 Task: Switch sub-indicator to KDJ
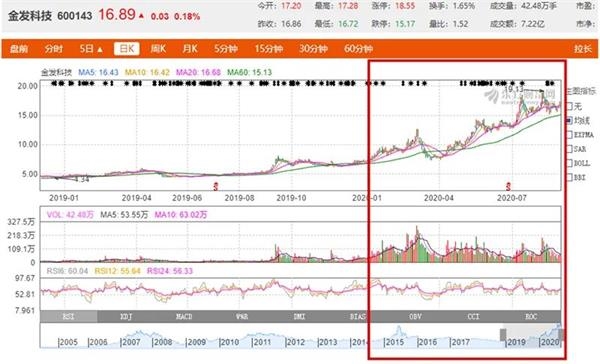(126, 317)
